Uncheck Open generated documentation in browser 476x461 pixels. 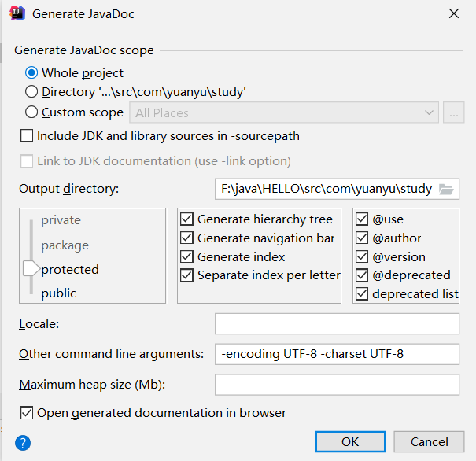[x=27, y=413]
